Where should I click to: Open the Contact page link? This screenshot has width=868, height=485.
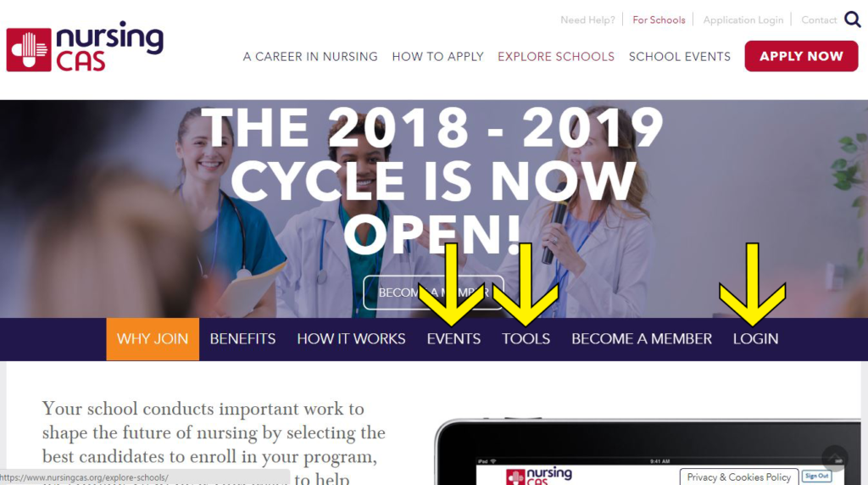click(819, 20)
